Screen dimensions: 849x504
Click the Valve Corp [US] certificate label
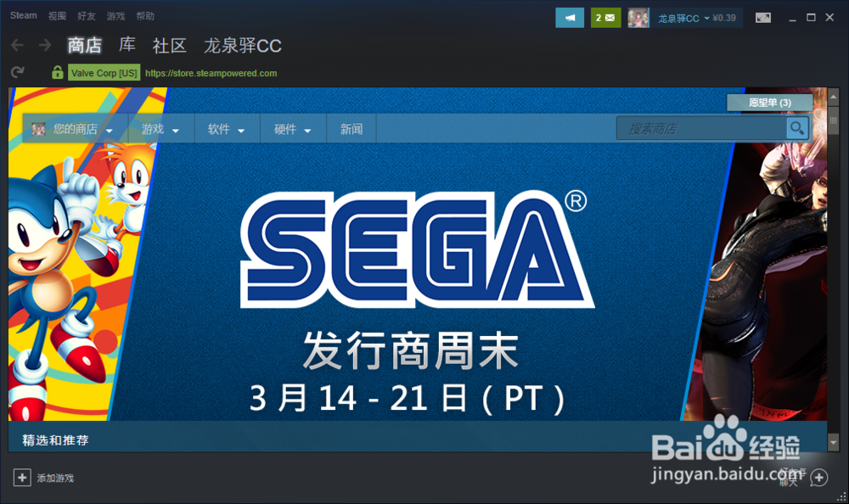(x=104, y=72)
